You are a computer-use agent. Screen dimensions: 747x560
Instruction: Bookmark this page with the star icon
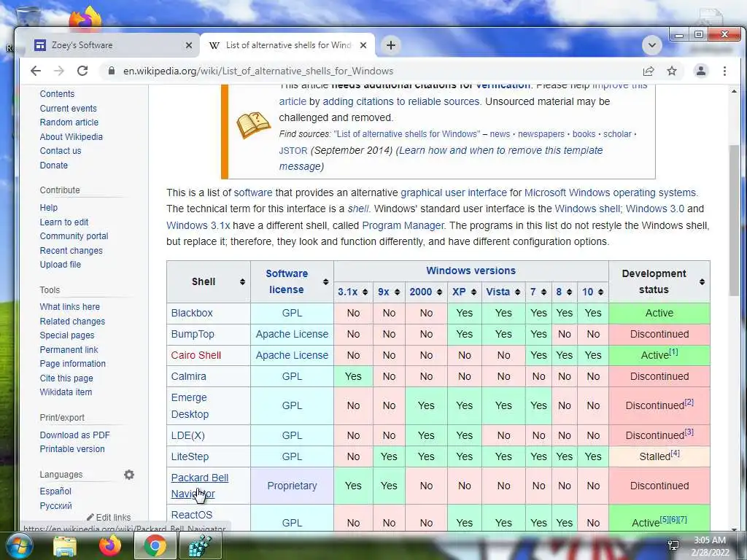click(672, 71)
